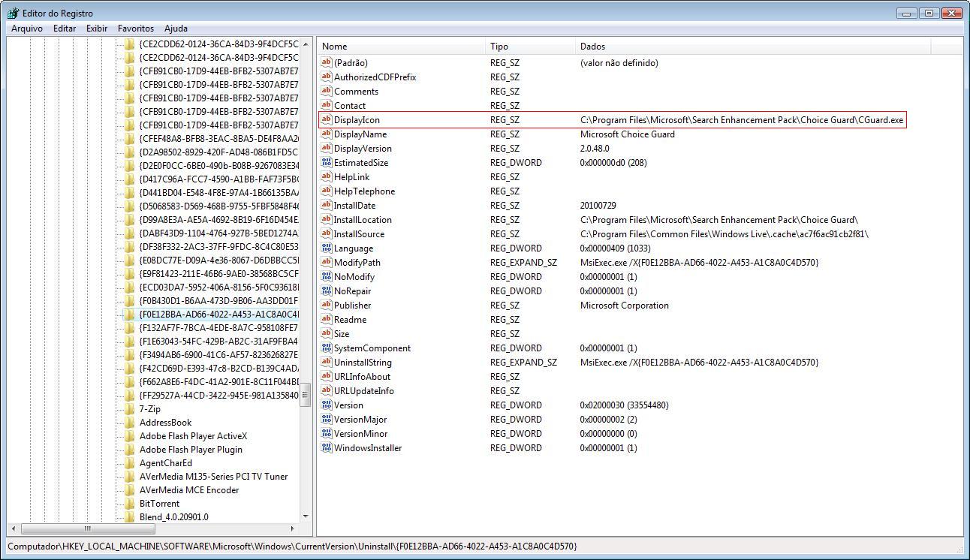Click the string icon of DisplayVersion value
Viewport: 970px width, 560px height.
tap(326, 148)
